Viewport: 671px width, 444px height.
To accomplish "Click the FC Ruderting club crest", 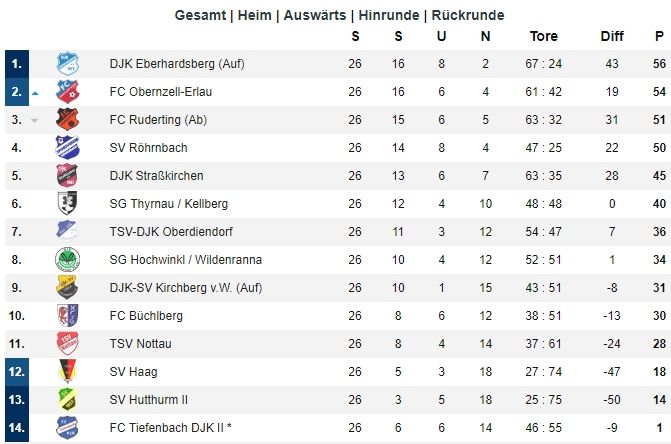I will 68,119.
